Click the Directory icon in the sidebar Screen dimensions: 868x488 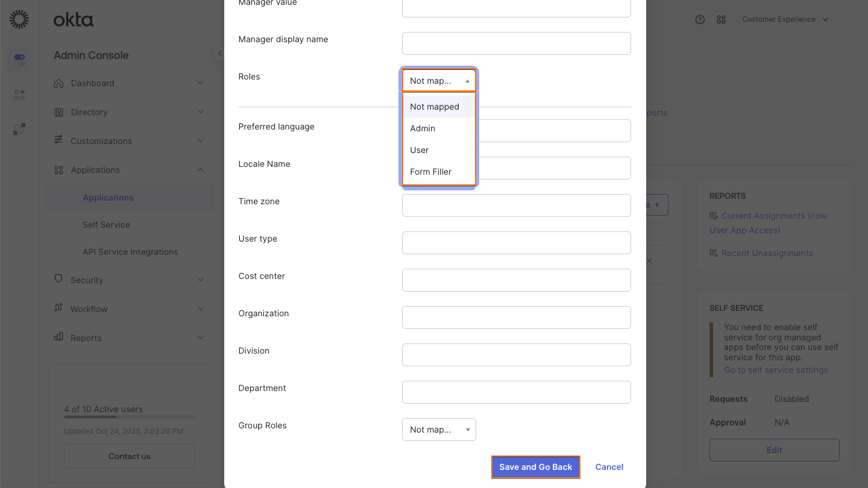(x=58, y=112)
